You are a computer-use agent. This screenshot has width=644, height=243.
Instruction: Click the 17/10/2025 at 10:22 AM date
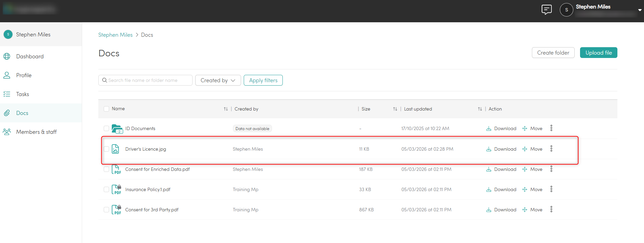pos(425,128)
